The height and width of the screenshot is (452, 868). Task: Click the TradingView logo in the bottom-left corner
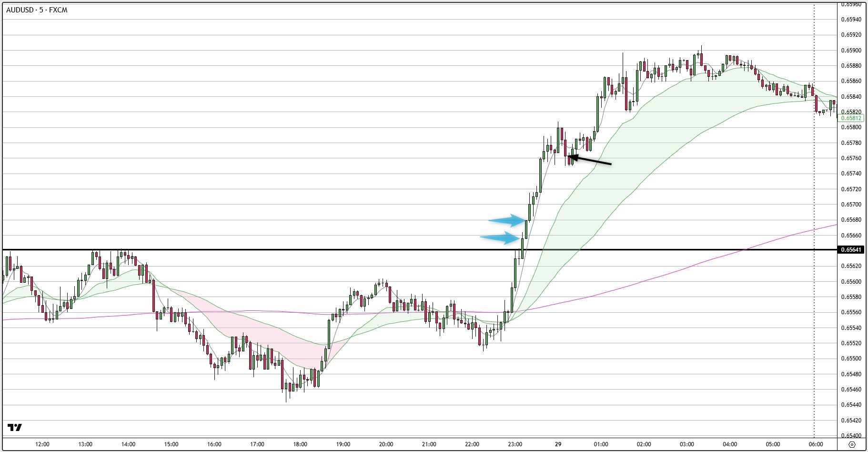click(x=15, y=427)
